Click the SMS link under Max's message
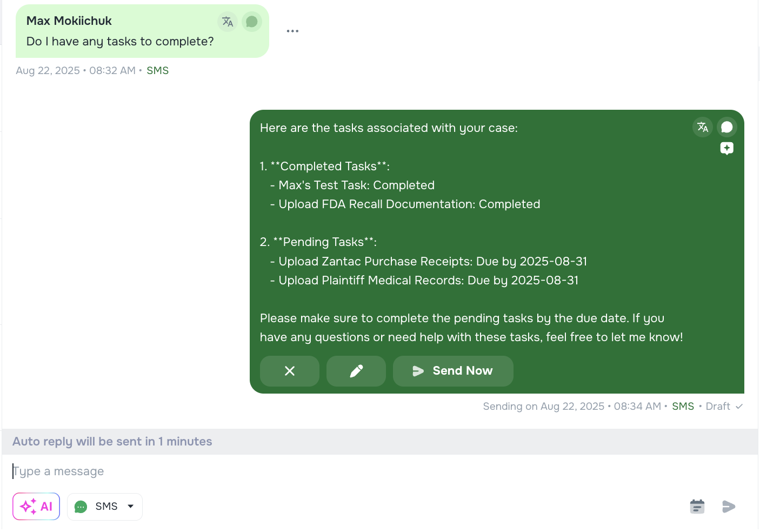Image resolution: width=760 pixels, height=532 pixels. [x=157, y=70]
